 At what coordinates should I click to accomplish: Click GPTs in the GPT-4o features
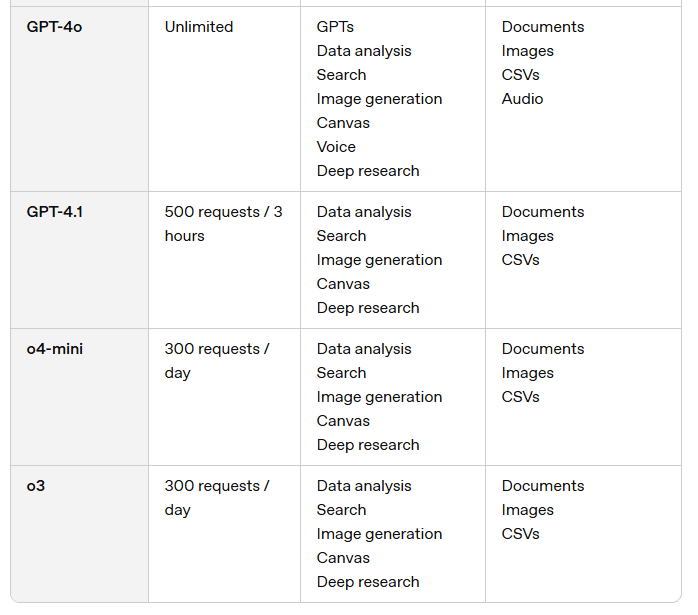[x=335, y=27]
